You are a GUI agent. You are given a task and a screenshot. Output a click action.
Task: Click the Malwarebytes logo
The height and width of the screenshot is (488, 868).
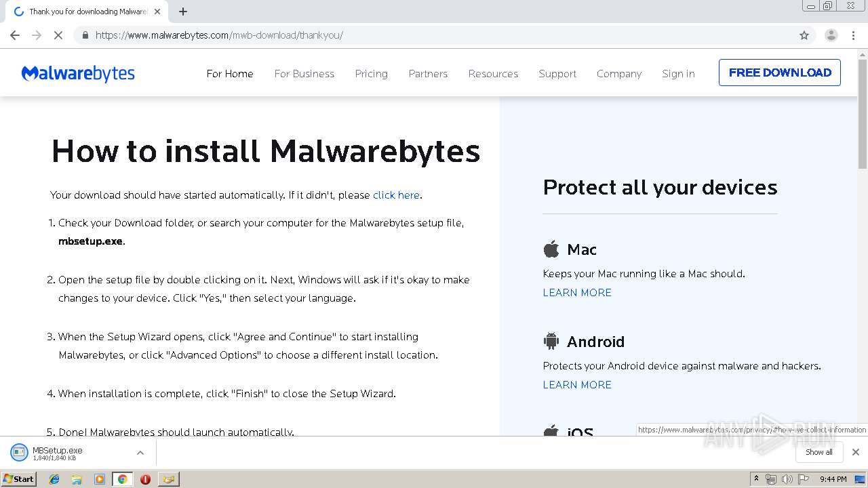[78, 73]
